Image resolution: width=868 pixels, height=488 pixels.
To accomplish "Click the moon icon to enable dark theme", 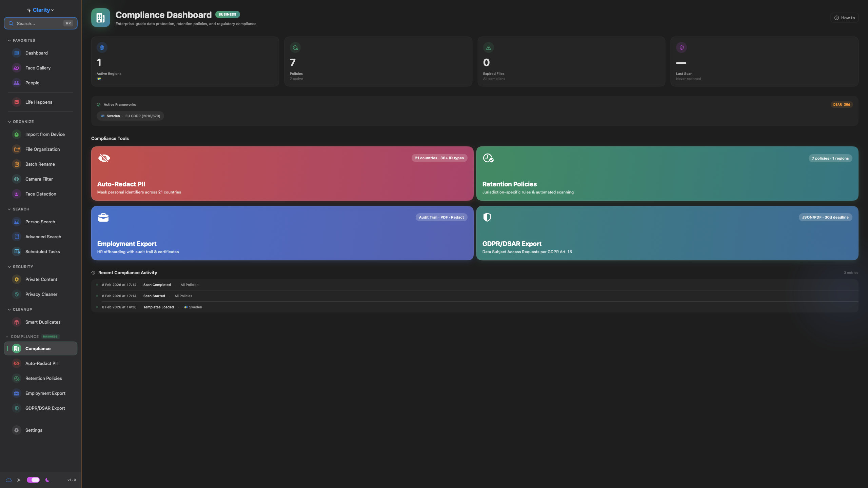I will (x=47, y=480).
